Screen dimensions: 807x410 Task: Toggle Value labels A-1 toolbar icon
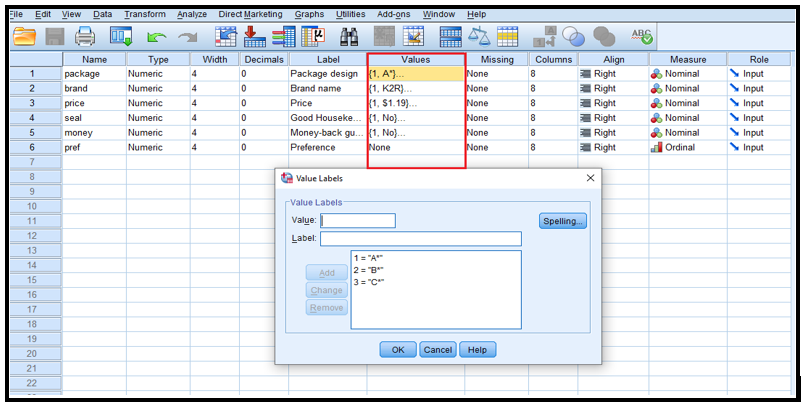coord(545,37)
